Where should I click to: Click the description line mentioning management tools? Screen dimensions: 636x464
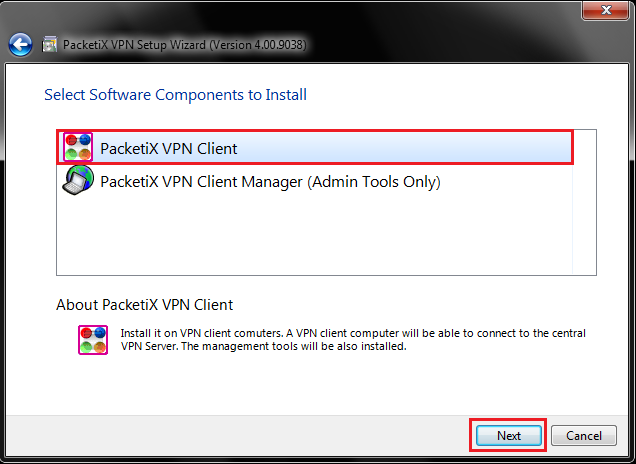pos(263,347)
